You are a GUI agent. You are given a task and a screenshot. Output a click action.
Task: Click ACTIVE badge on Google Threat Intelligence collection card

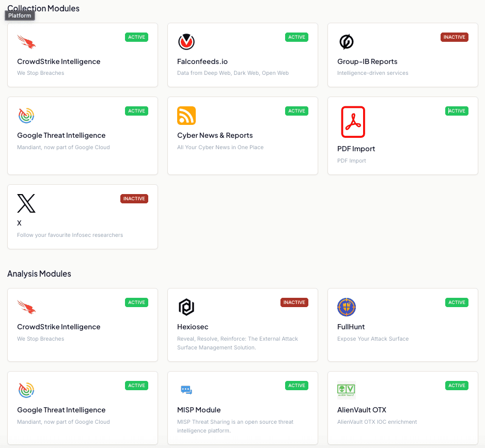click(136, 111)
